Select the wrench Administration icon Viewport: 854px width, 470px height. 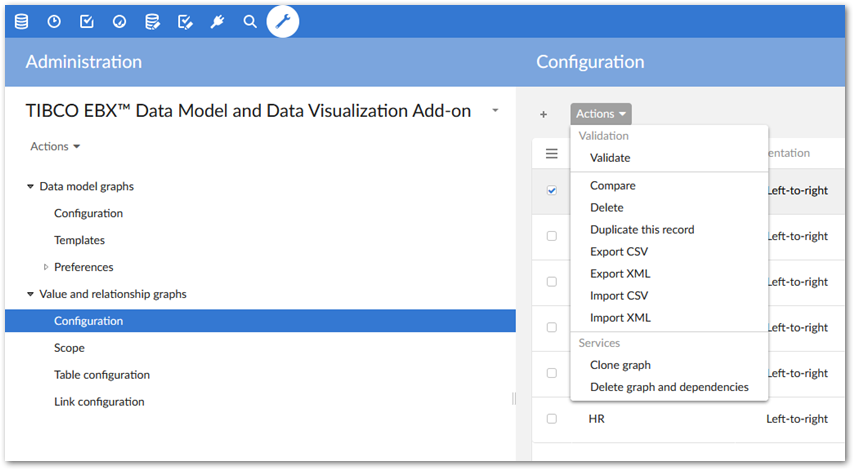tap(283, 21)
